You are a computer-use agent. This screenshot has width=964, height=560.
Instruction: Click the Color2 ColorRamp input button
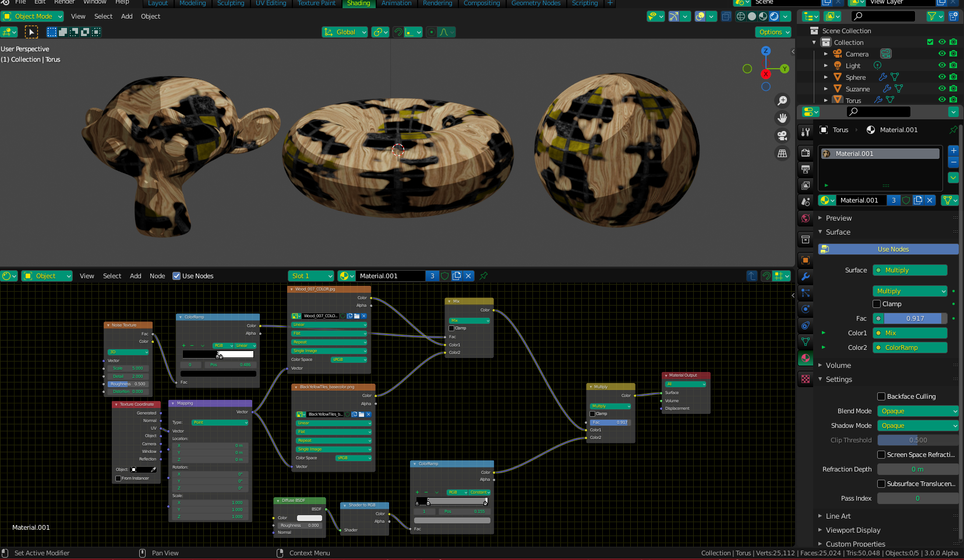pyautogui.click(x=910, y=348)
